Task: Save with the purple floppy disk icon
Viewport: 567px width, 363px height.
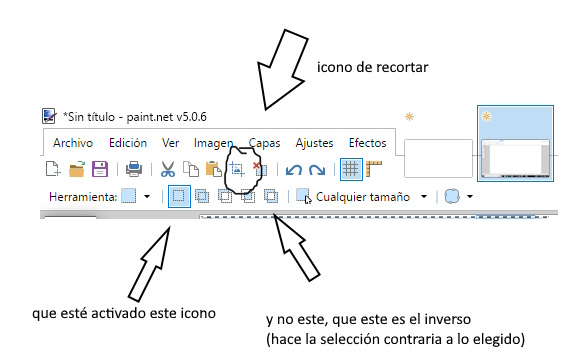Action: [x=100, y=169]
